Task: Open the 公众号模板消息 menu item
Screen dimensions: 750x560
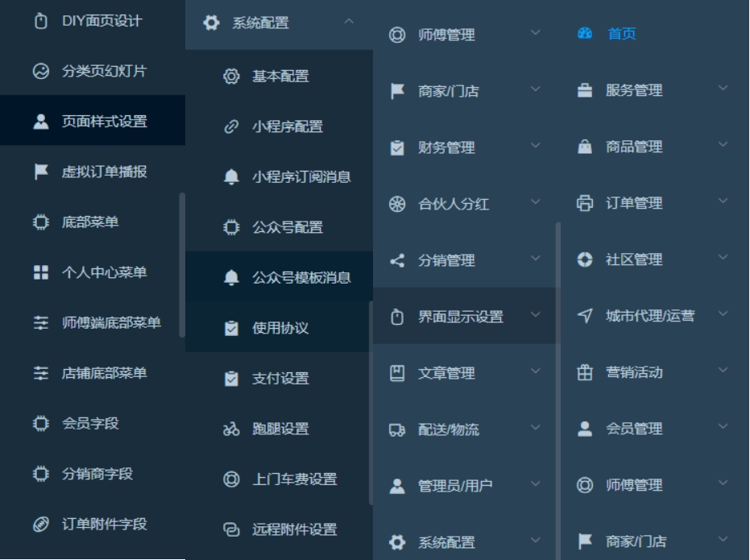Action: pos(279,277)
